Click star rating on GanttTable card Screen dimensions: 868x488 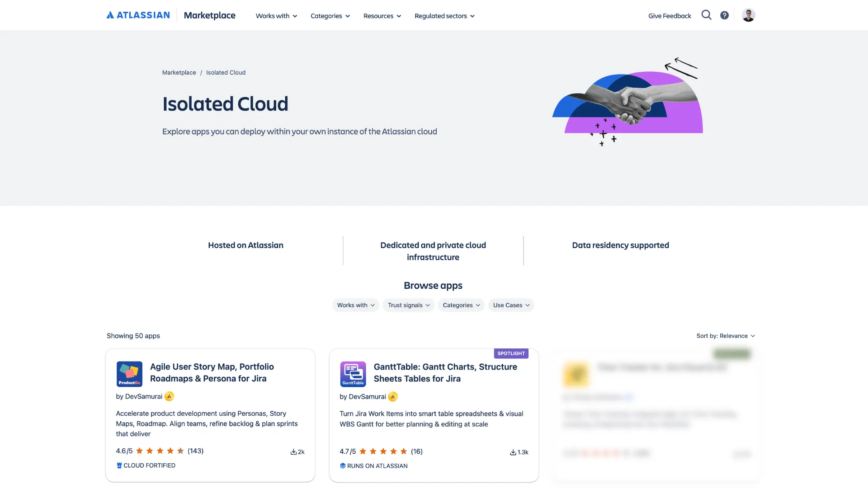[x=383, y=451]
